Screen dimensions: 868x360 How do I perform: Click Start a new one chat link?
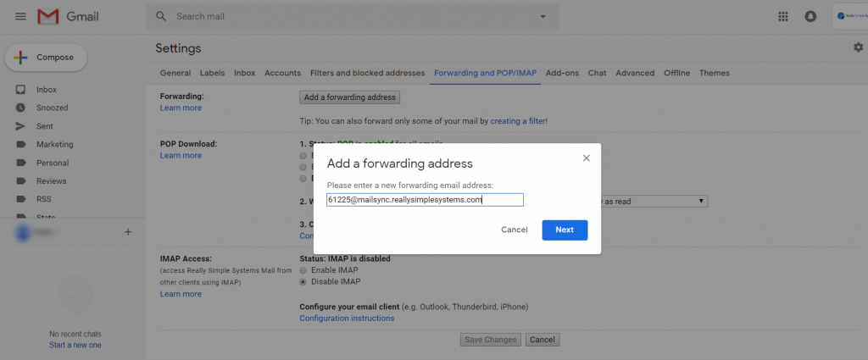click(x=75, y=345)
